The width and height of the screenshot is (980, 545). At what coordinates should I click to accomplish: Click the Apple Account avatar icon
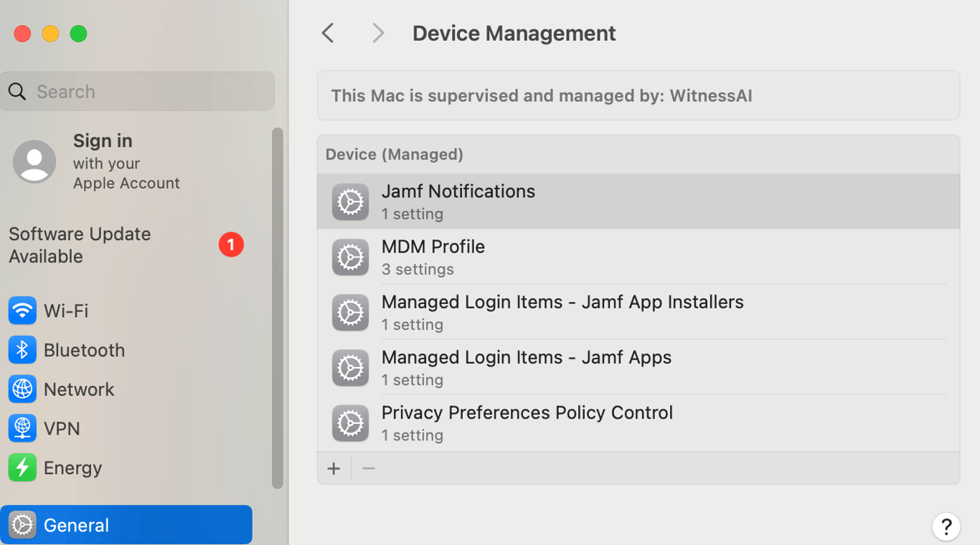(x=34, y=161)
